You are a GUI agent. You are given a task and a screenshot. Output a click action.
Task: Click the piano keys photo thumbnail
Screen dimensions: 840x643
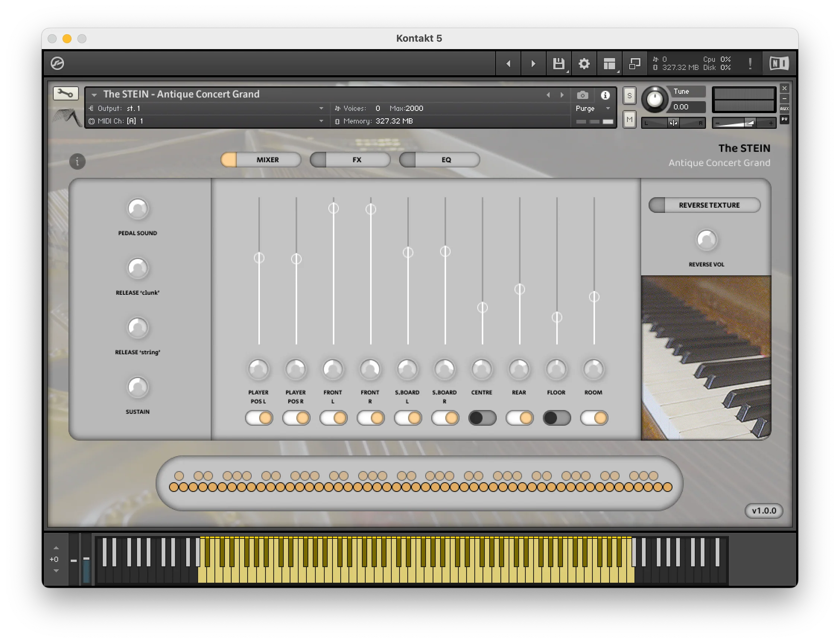[x=706, y=358]
